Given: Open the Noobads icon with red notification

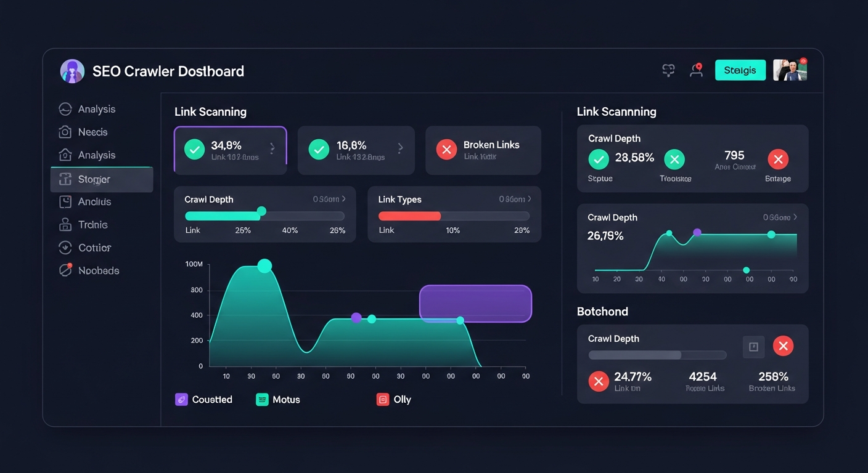Looking at the screenshot, I should pyautogui.click(x=66, y=270).
